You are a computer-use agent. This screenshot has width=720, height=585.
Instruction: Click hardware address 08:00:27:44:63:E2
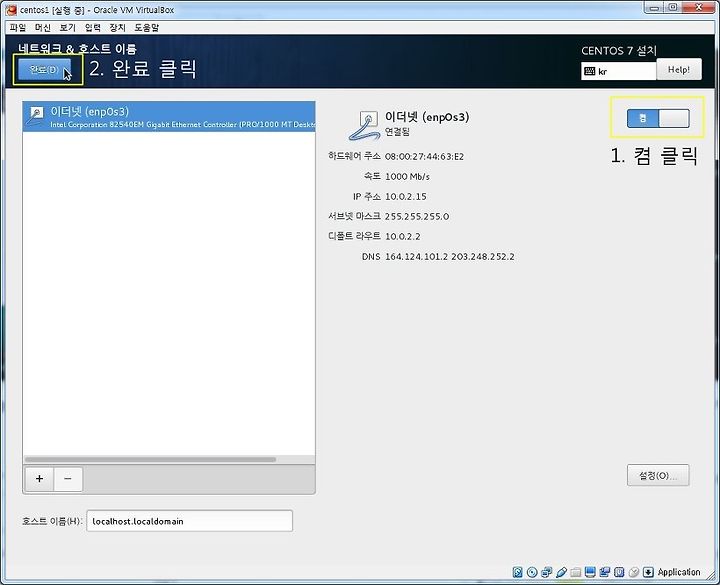coord(424,157)
